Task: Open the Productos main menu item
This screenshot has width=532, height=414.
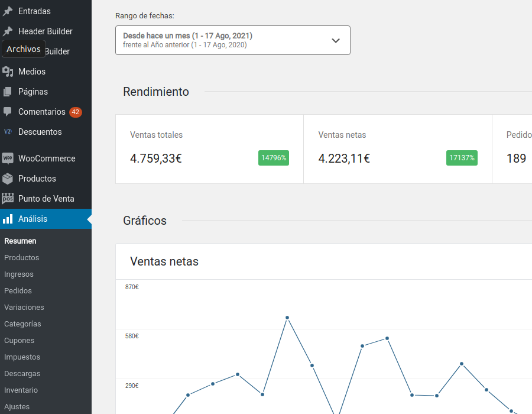Action: pyautogui.click(x=46, y=179)
